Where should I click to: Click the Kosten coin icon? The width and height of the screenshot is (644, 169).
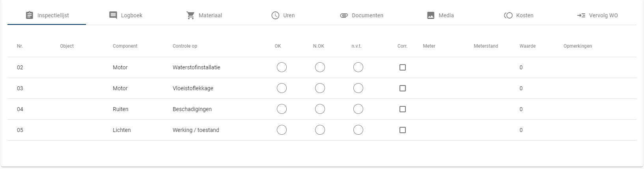point(508,15)
